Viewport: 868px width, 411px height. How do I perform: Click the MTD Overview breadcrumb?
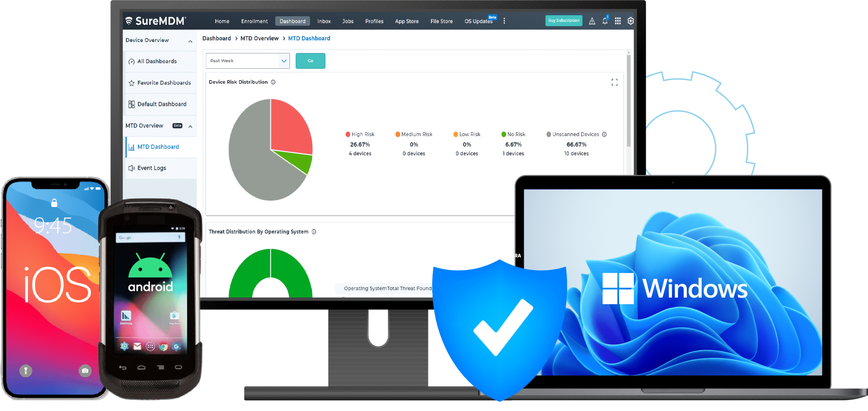tap(259, 38)
